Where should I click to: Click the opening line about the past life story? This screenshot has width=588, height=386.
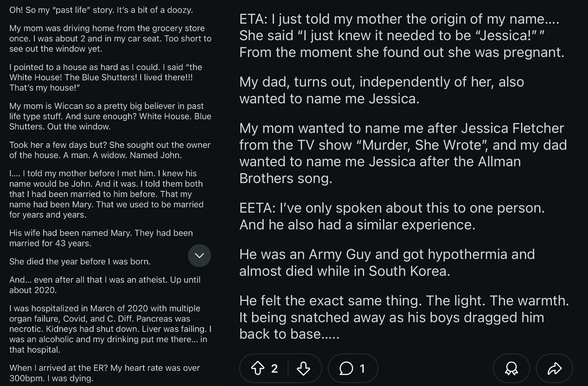[101, 10]
